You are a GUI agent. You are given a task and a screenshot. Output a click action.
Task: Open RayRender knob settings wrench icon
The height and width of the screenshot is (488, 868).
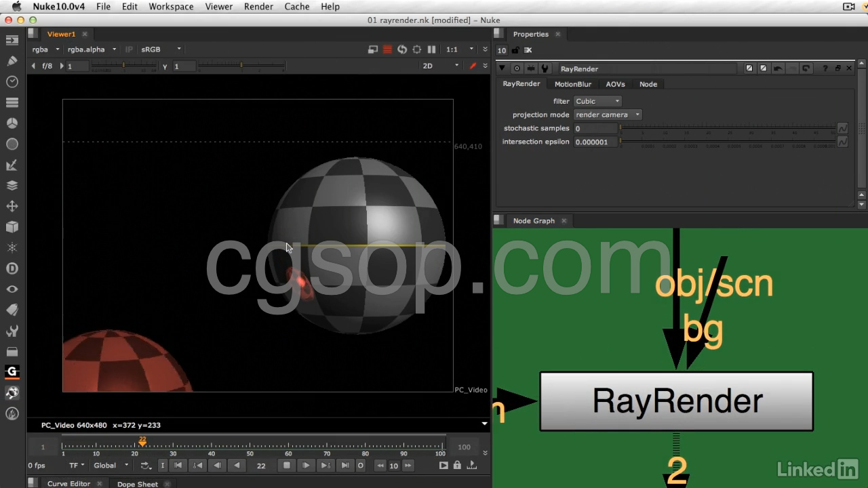(544, 68)
